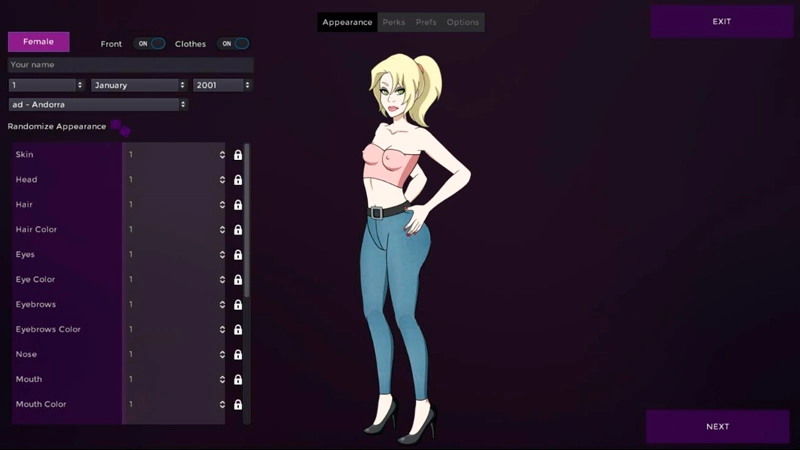
Task: Click the Hair row lock icon
Action: (x=238, y=205)
